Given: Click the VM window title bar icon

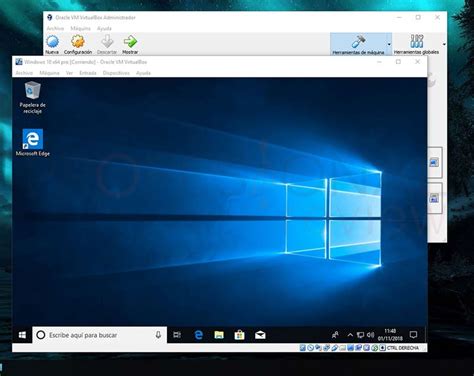Looking at the screenshot, I should pos(19,62).
